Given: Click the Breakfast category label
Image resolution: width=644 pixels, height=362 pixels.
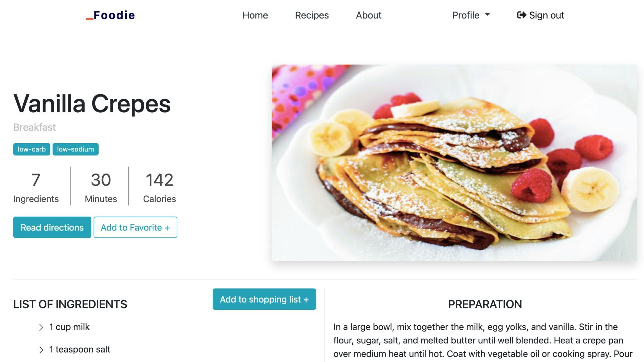Looking at the screenshot, I should point(34,127).
